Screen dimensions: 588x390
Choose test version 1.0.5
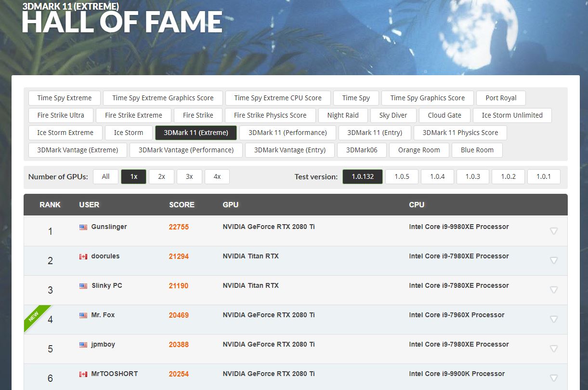[402, 176]
